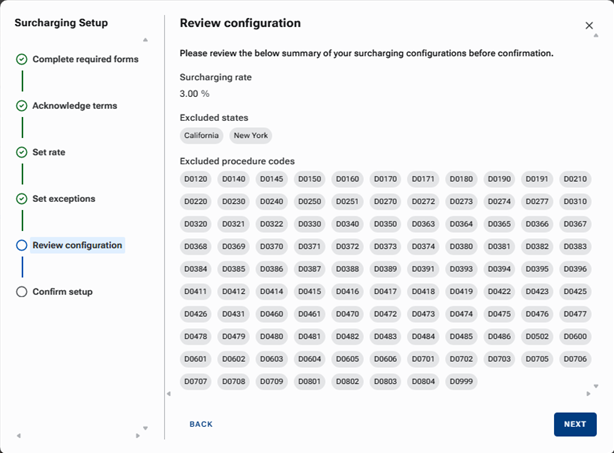The width and height of the screenshot is (614, 453).
Task: Click the check icon next to Acknowledge terms
Action: (22, 106)
